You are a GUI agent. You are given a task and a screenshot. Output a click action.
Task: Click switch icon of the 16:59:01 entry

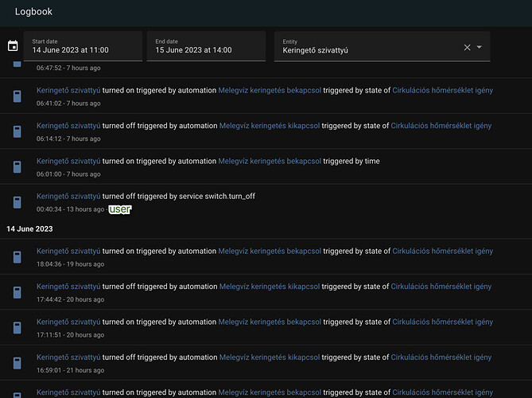click(16, 363)
